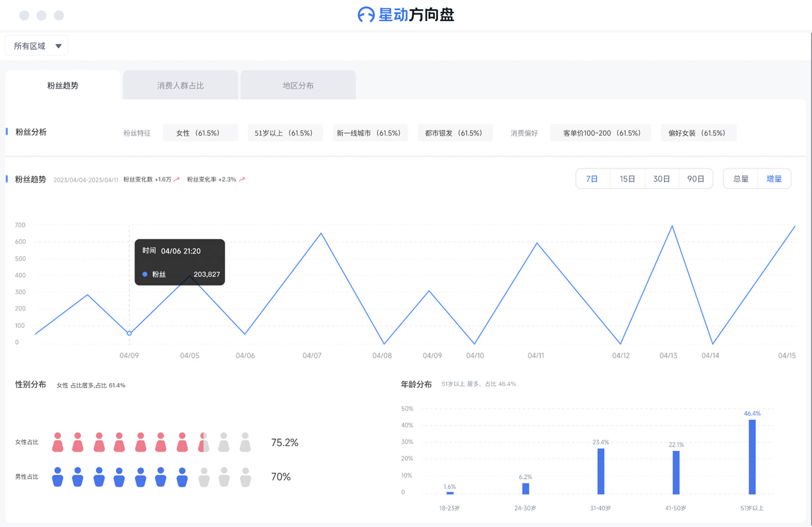Click the 女性 (61.5%) tag
The image size is (812, 527).
pos(200,133)
